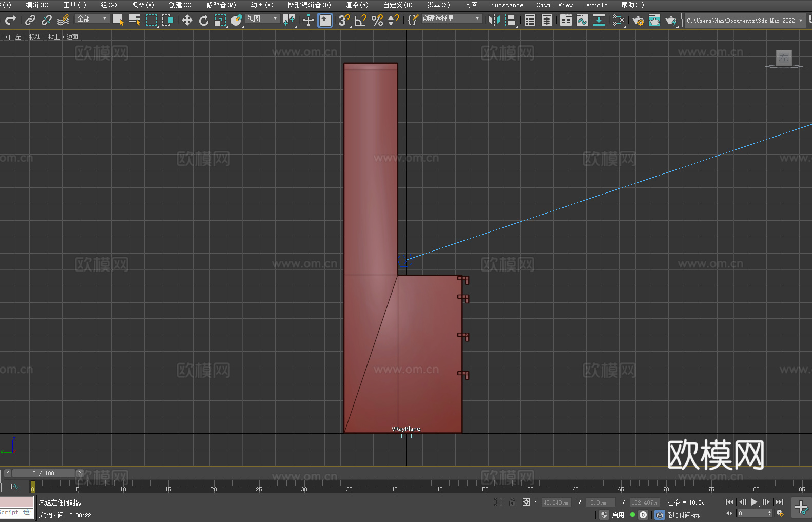The width and height of the screenshot is (812, 522).
Task: Click the ViewCube in viewport
Action: click(x=784, y=58)
